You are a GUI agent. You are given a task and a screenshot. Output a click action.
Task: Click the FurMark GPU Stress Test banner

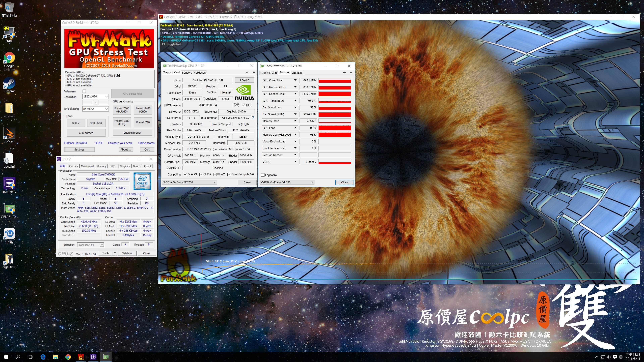[x=109, y=48]
